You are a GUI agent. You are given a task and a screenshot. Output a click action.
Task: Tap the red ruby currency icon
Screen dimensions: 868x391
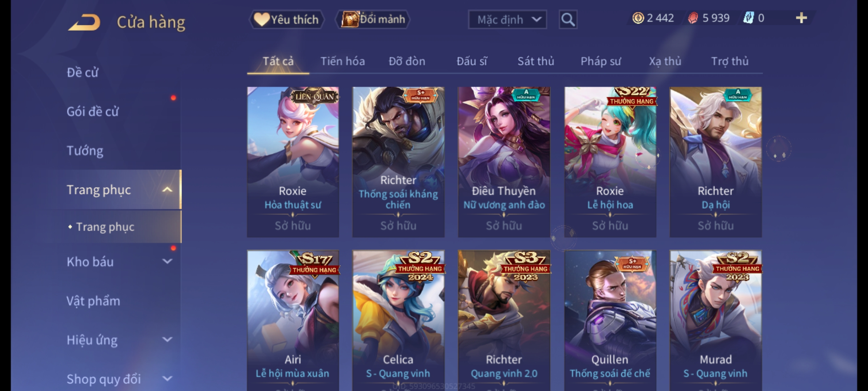pos(693,18)
